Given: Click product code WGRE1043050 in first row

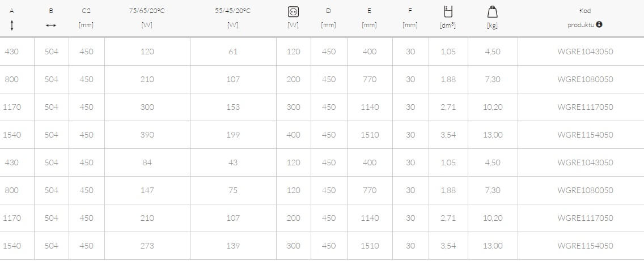Looking at the screenshot, I should pos(585,52).
